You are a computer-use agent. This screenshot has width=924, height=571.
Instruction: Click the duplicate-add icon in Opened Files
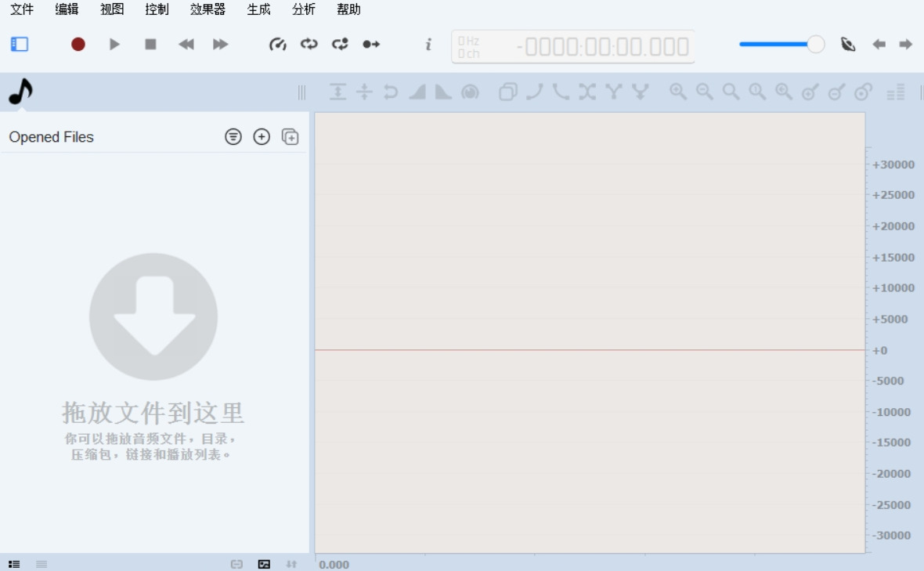(290, 137)
